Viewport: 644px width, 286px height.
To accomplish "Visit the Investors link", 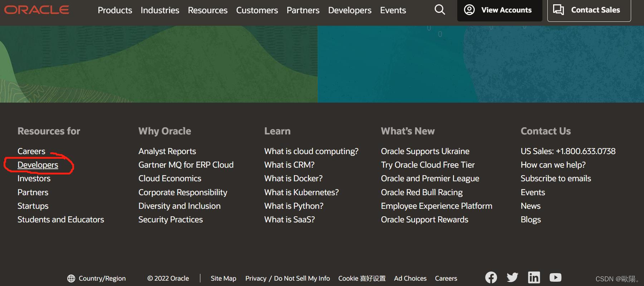I will 34,178.
